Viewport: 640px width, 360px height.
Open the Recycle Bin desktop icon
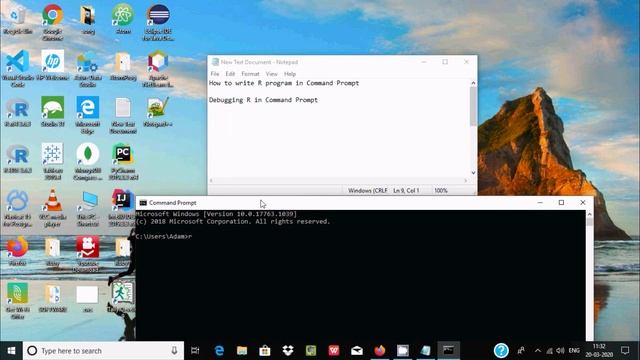[18, 20]
